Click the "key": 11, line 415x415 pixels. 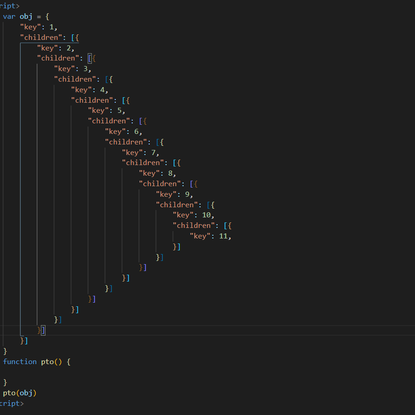tap(211, 236)
